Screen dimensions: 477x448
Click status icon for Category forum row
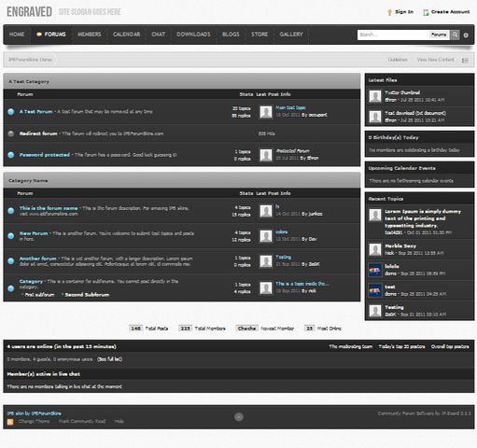[x=11, y=288]
